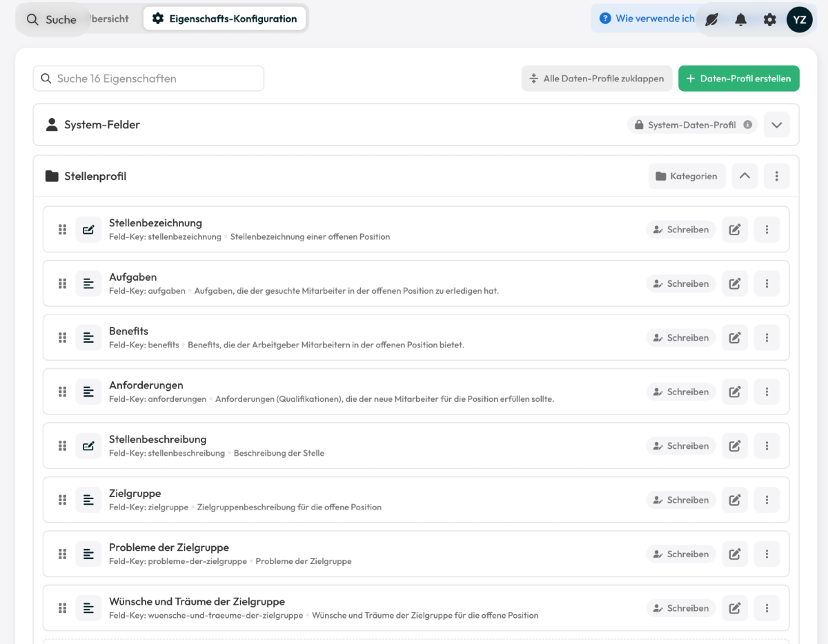Edit the Benefits field
828x644 pixels.
(x=735, y=338)
